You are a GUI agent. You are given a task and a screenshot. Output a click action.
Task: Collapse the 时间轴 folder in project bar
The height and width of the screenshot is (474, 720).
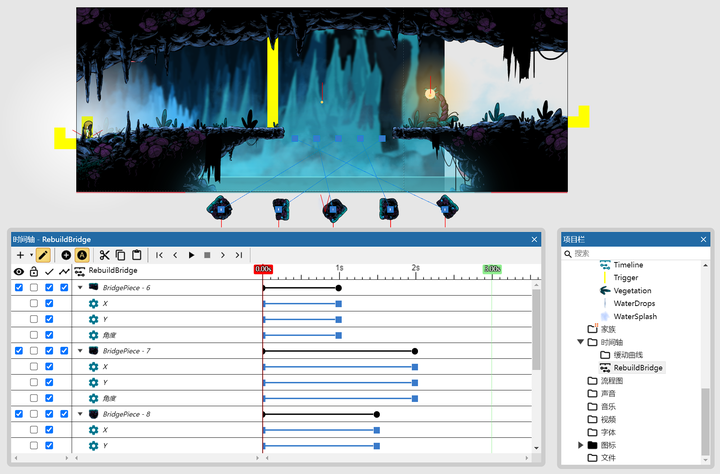tap(580, 342)
